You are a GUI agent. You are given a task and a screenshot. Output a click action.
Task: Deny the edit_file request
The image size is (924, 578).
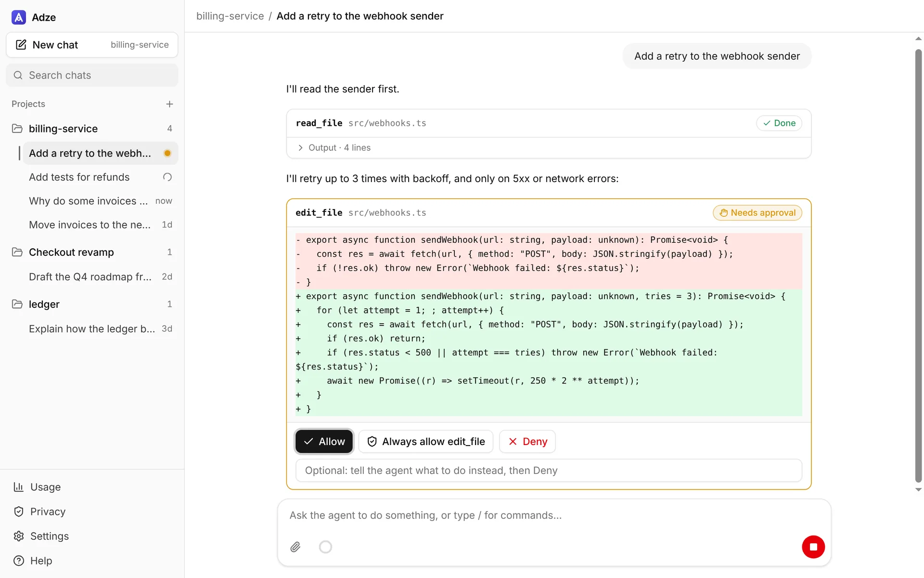527,442
